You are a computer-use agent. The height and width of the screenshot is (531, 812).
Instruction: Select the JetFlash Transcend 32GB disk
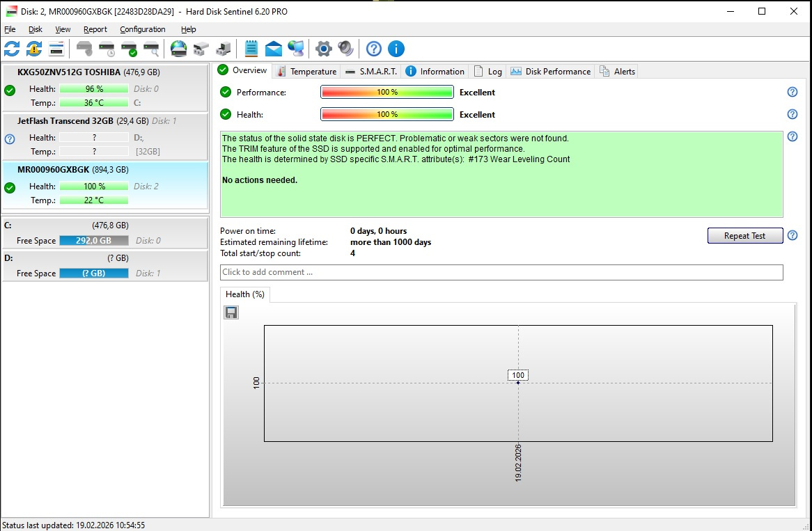pyautogui.click(x=105, y=136)
